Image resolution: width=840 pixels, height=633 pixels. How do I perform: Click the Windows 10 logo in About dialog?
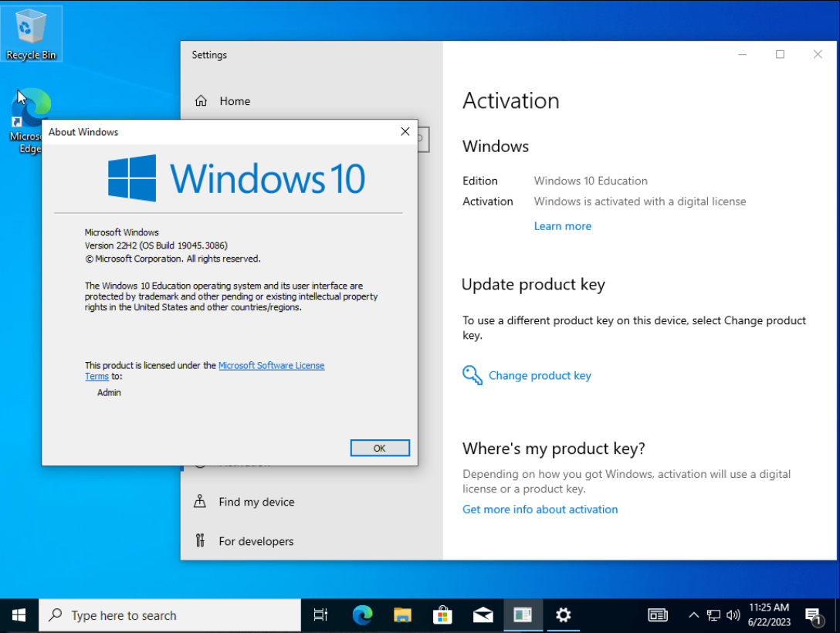(236, 178)
